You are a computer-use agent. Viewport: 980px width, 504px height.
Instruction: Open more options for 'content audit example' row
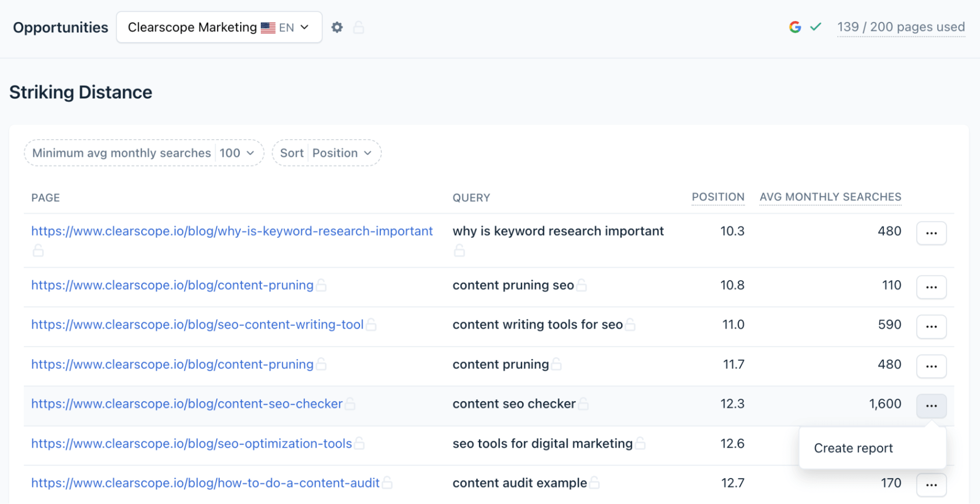[931, 485]
